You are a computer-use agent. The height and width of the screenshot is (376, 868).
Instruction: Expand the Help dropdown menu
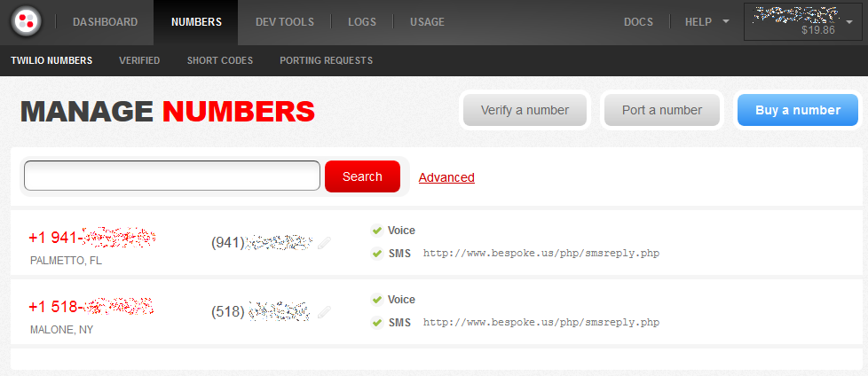(x=706, y=22)
